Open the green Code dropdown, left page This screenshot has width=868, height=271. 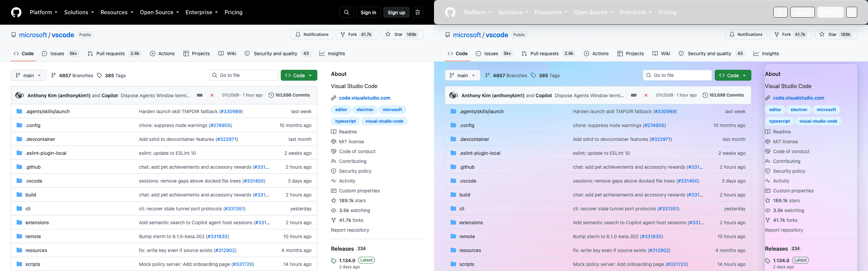(299, 75)
